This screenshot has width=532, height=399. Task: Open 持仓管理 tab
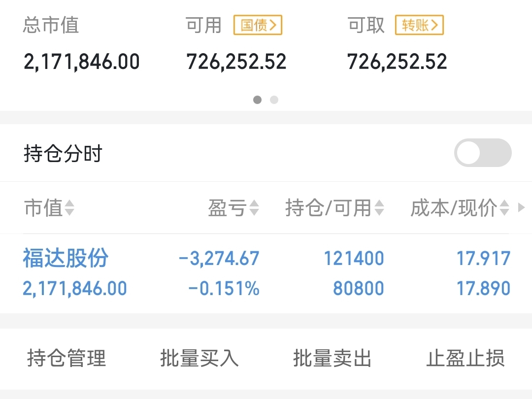[x=66, y=358]
